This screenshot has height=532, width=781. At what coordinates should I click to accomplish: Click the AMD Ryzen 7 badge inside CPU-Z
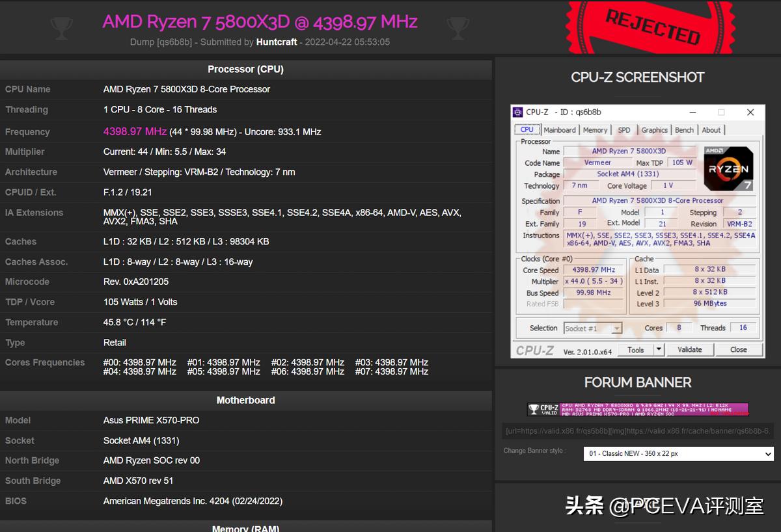(728, 168)
